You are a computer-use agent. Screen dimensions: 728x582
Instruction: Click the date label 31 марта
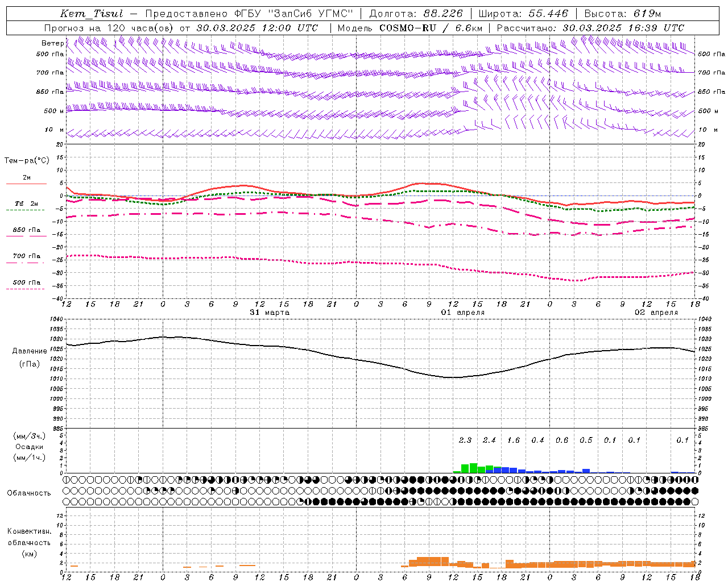tap(270, 313)
